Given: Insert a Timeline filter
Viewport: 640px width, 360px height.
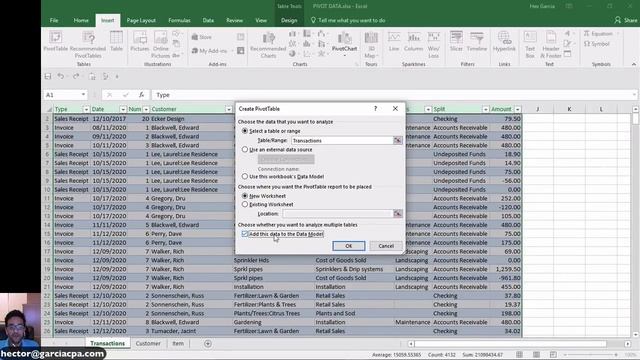Looking at the screenshot, I should [x=477, y=41].
